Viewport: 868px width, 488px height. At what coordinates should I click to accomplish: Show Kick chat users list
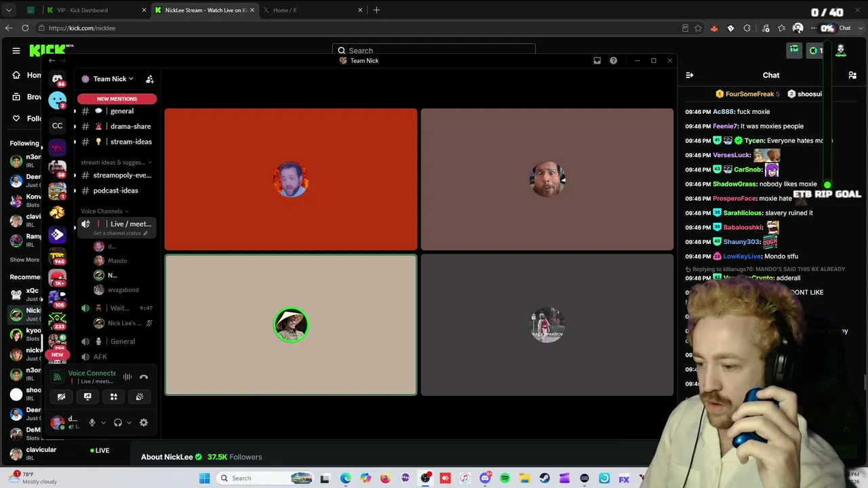pyautogui.click(x=852, y=75)
